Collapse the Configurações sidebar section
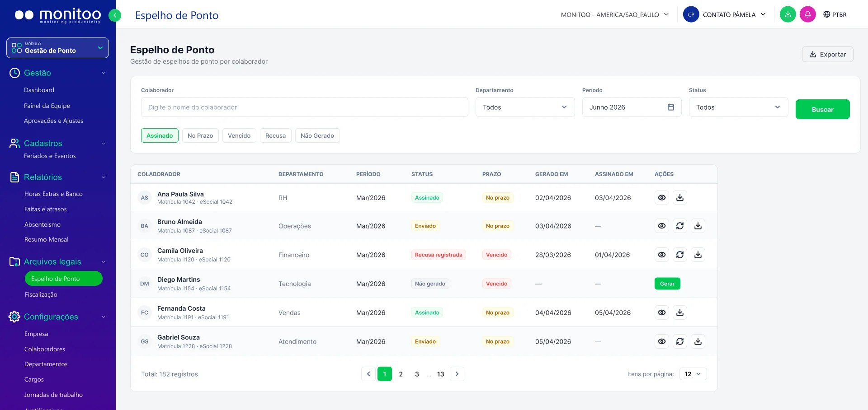The width and height of the screenshot is (868, 410). pyautogui.click(x=103, y=317)
